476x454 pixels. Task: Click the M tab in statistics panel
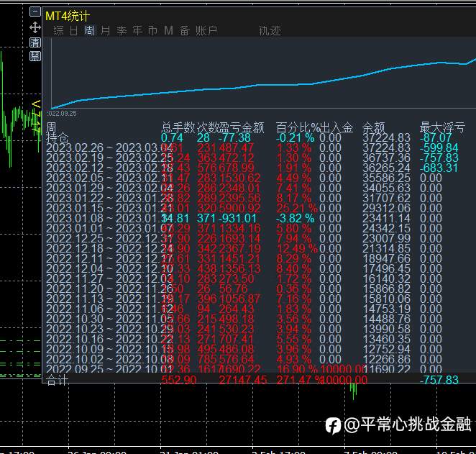169,30
